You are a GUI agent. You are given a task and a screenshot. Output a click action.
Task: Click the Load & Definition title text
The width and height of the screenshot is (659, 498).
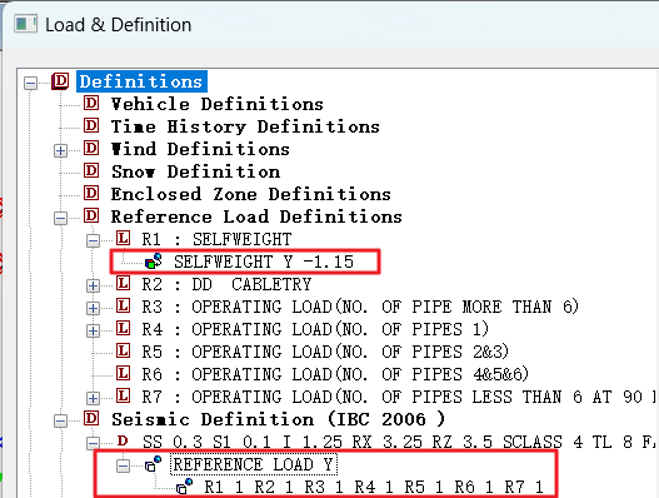pyautogui.click(x=118, y=25)
